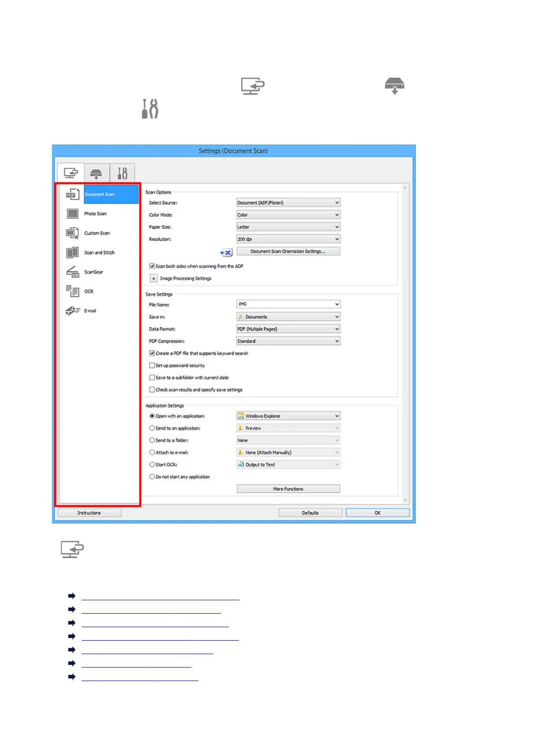Select Open with an application radio button
535x756 pixels.
click(152, 416)
